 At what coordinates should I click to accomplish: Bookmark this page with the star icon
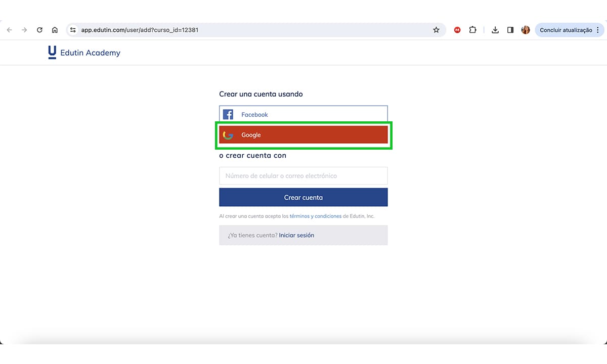click(436, 30)
